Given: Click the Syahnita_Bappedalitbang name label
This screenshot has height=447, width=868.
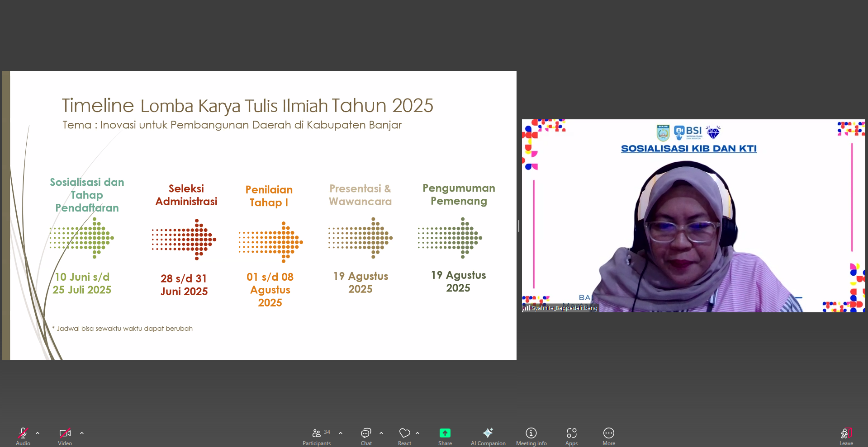Looking at the screenshot, I should (x=564, y=308).
